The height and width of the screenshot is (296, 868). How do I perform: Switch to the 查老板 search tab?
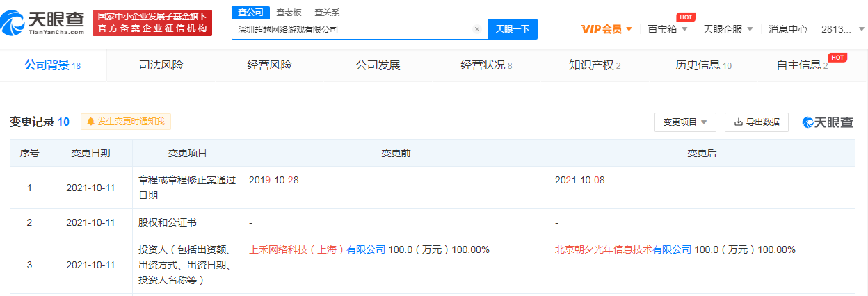point(288,12)
